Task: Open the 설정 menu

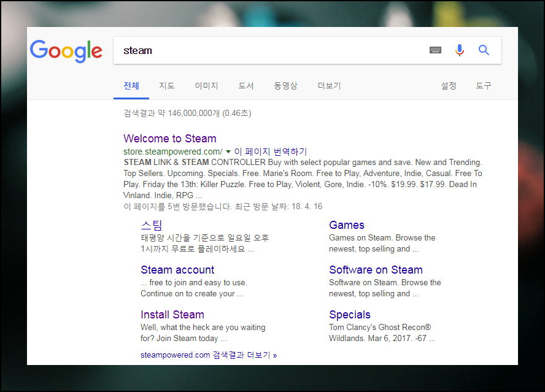Action: click(449, 86)
